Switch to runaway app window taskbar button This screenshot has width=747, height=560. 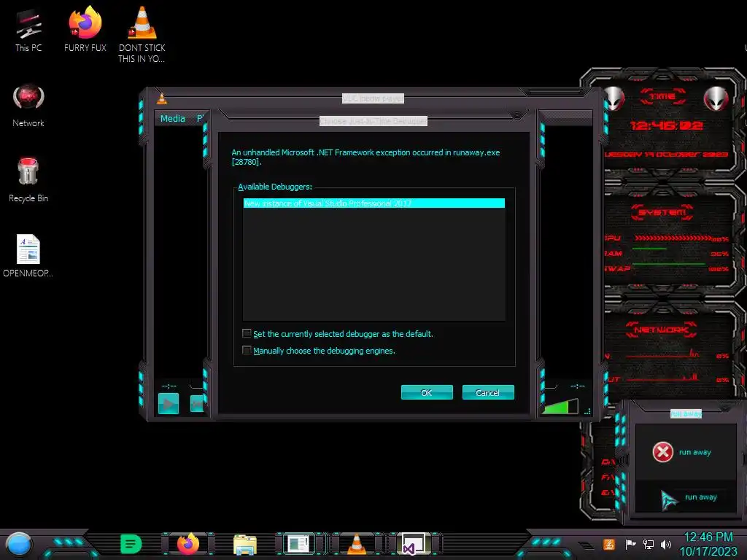[299, 544]
